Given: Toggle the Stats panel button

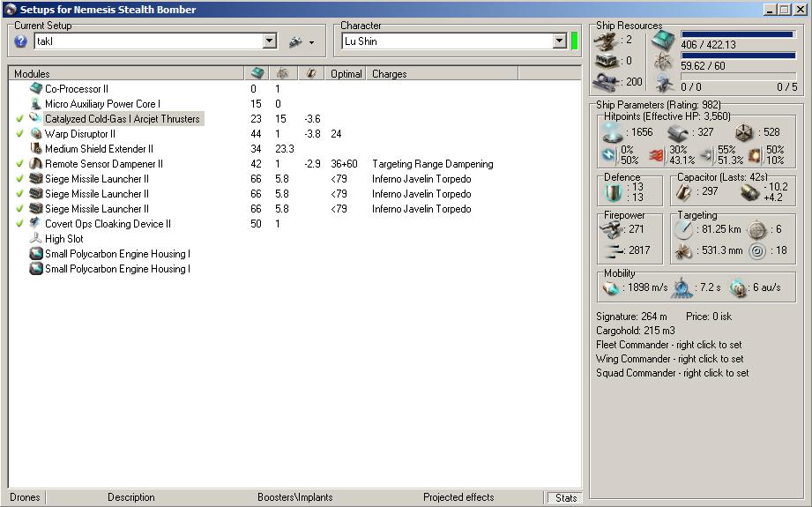Looking at the screenshot, I should click(x=565, y=497).
